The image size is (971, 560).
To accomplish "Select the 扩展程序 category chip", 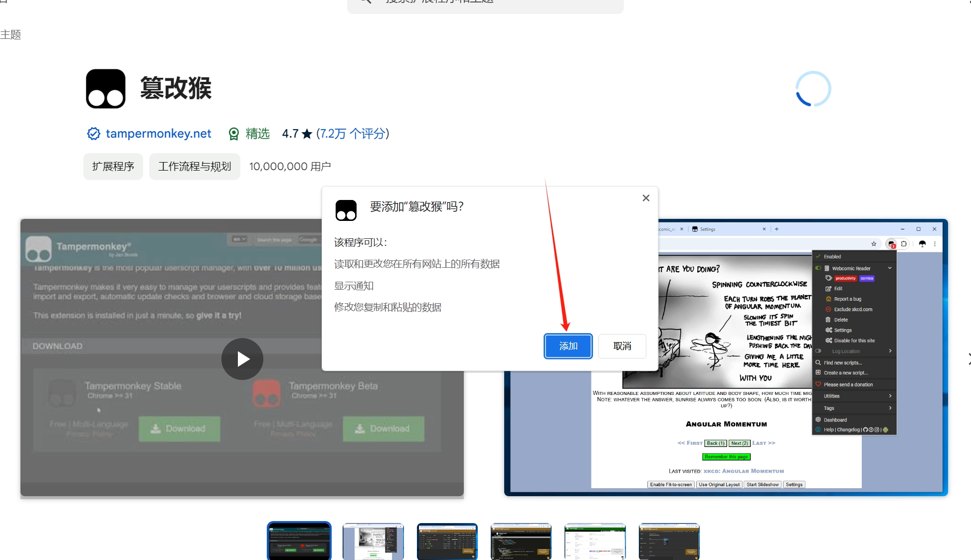I will click(x=113, y=167).
